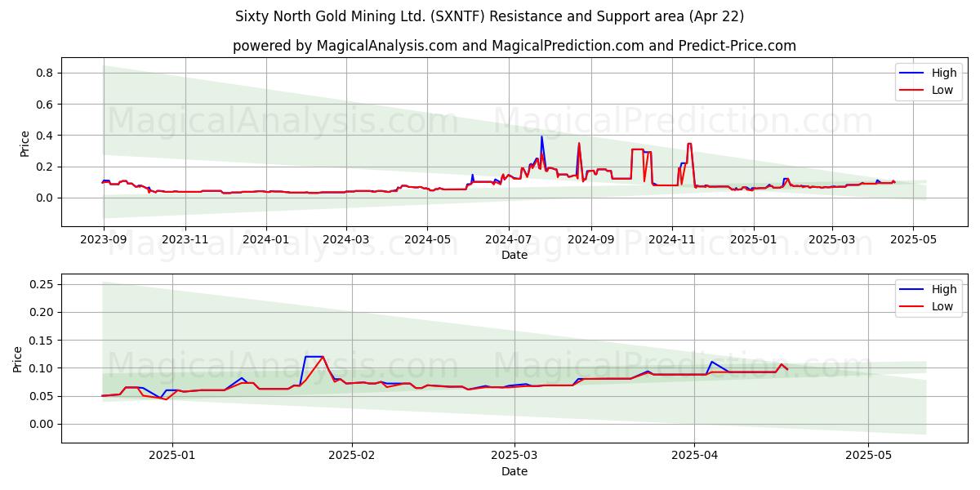Click the 2024-09 tick label
Viewport: 980px width, 490px height.
[590, 239]
